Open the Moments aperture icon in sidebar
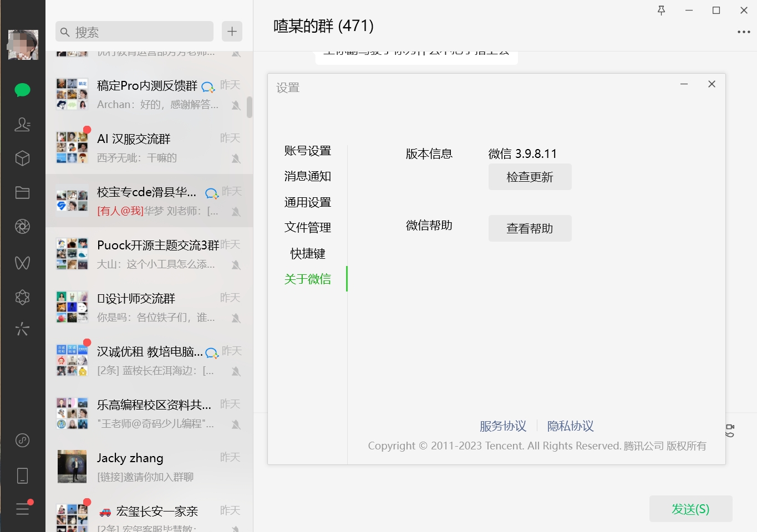The height and width of the screenshot is (532, 757). point(22,226)
